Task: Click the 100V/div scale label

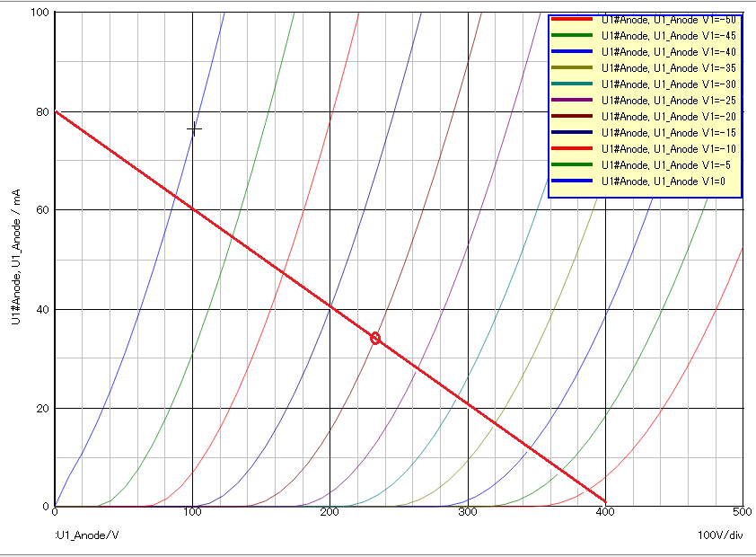Action: (720, 535)
